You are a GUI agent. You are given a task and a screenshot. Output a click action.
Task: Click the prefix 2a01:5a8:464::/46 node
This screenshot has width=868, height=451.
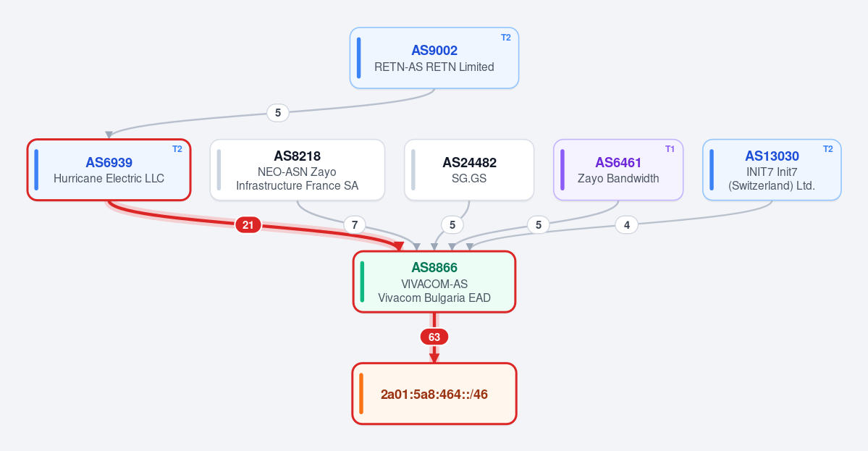434,394
